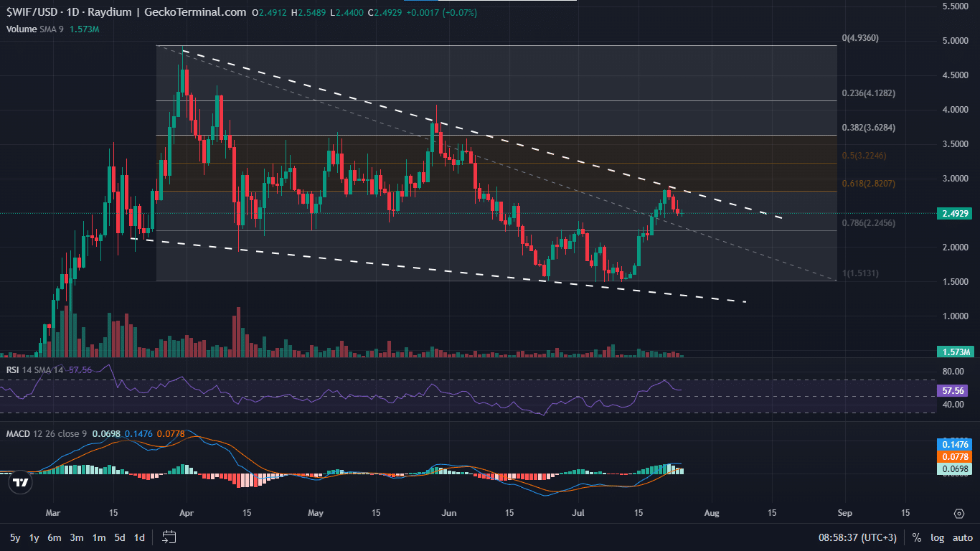Click the volume value label 1.573M

tap(955, 352)
